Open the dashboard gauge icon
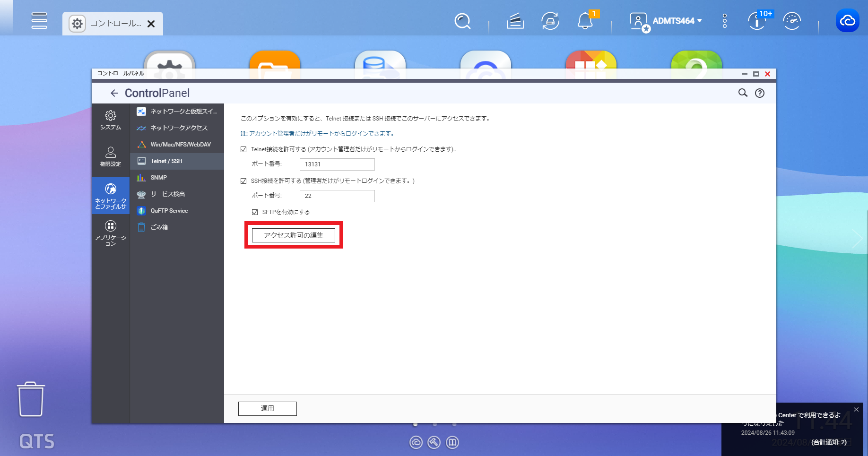Image resolution: width=868 pixels, height=456 pixels. (x=792, y=21)
